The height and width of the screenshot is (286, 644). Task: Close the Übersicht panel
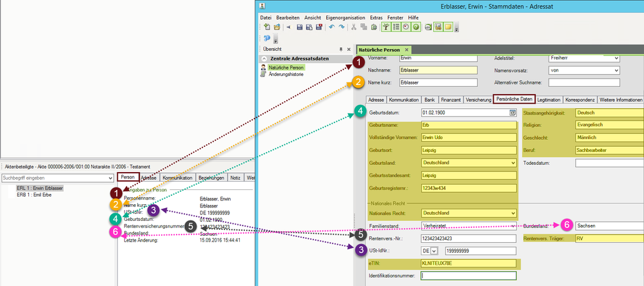pyautogui.click(x=349, y=49)
